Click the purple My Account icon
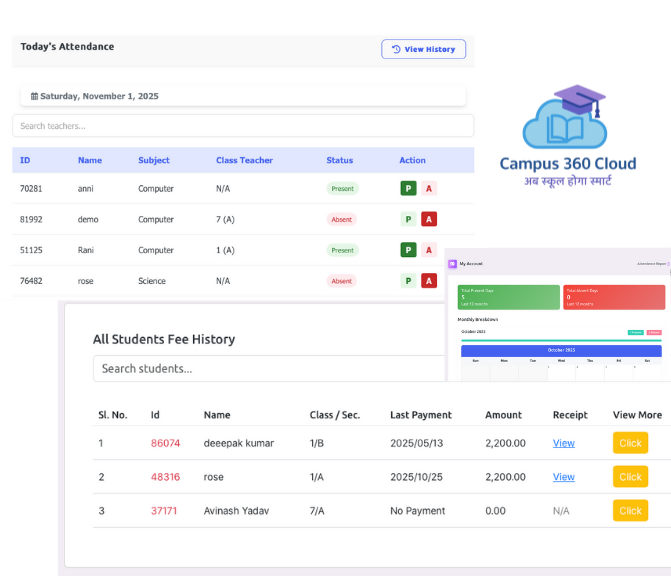The width and height of the screenshot is (671, 576). coord(452,264)
